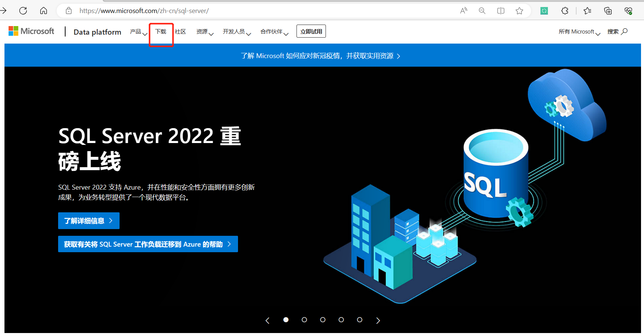The width and height of the screenshot is (644, 336).
Task: Select the first carousel dot
Action: tap(286, 320)
